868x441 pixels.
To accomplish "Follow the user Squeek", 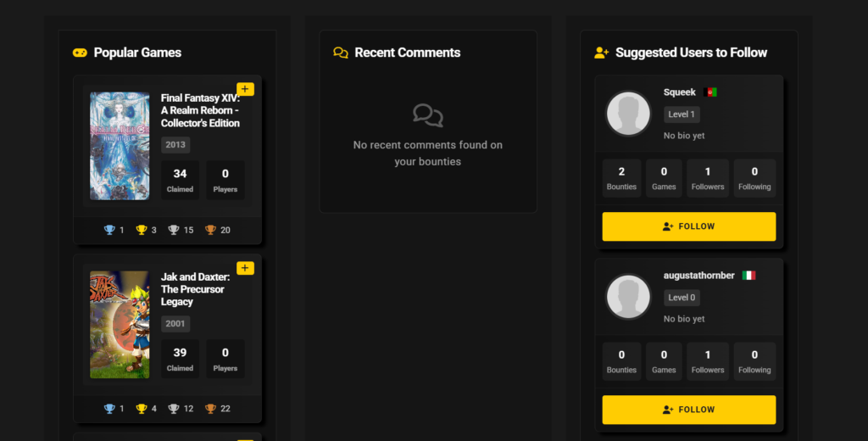I will pyautogui.click(x=689, y=226).
